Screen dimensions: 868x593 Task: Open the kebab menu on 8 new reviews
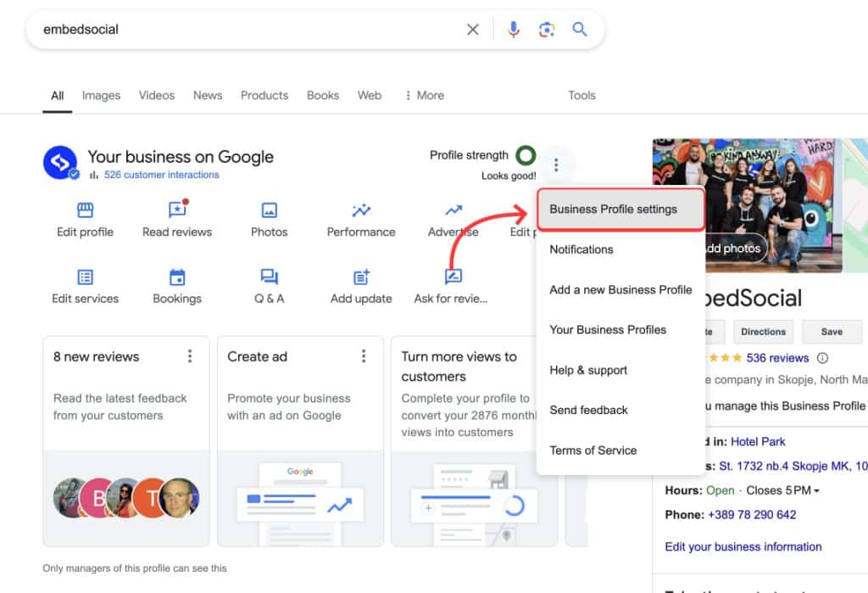[190, 356]
